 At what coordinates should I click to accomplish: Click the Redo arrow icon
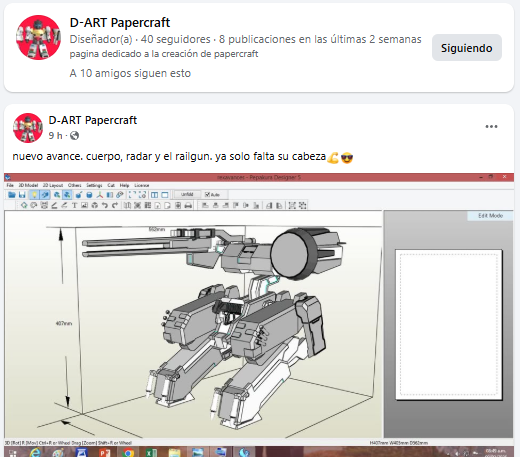[115, 205]
